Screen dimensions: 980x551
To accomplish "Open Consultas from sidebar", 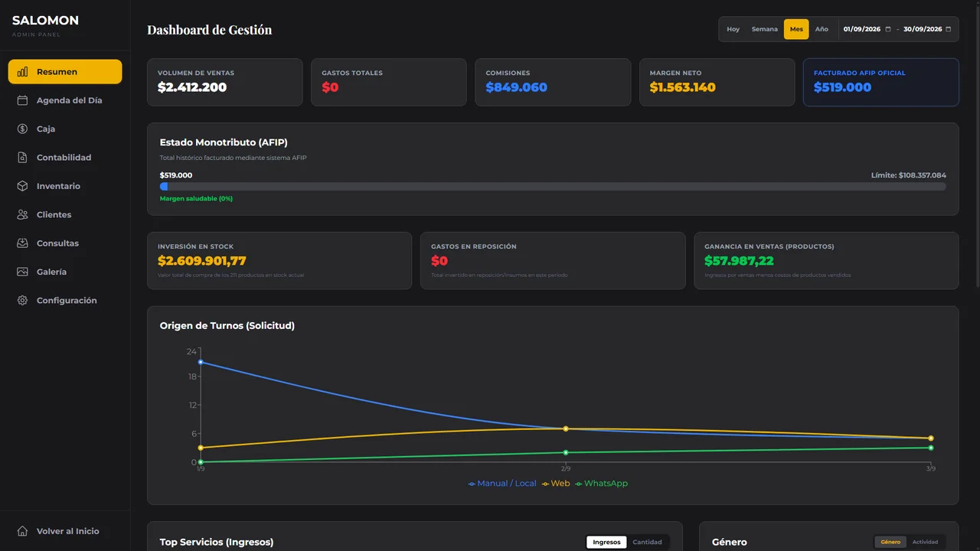I will click(x=65, y=243).
